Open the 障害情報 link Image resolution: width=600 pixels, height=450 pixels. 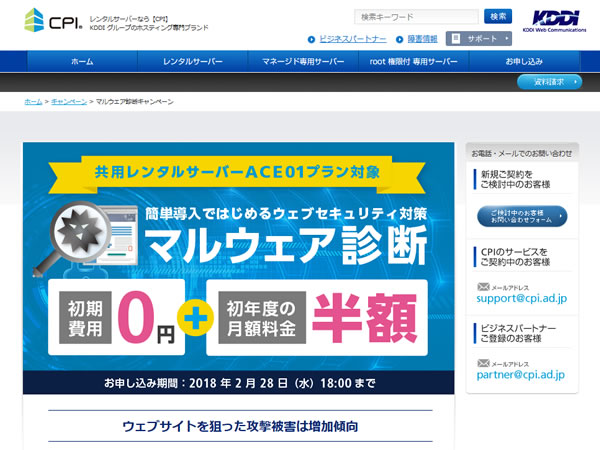point(422,39)
